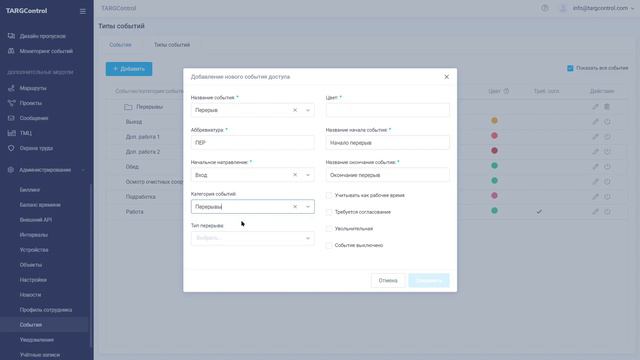640x360 pixels.
Task: Open Устройства in the sidebar
Action: pos(34,250)
